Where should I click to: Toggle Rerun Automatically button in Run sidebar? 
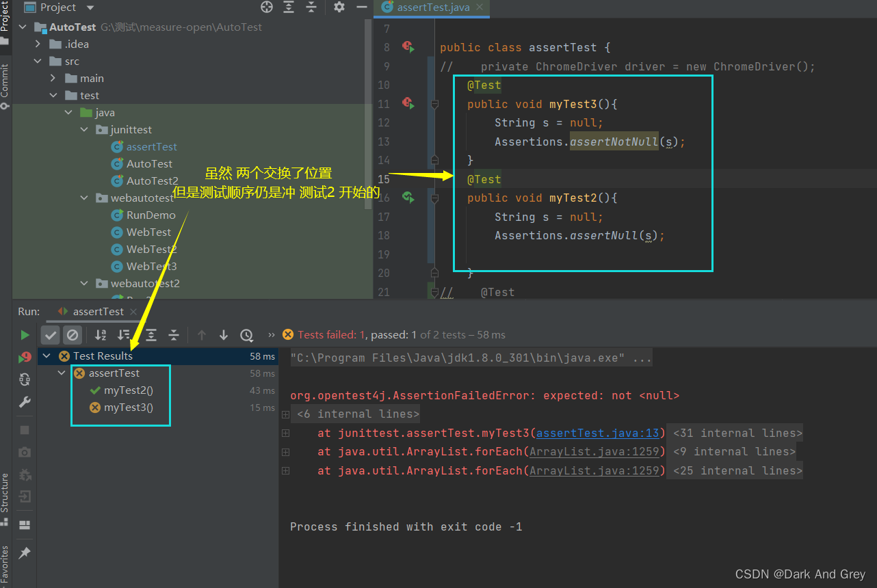pos(25,379)
